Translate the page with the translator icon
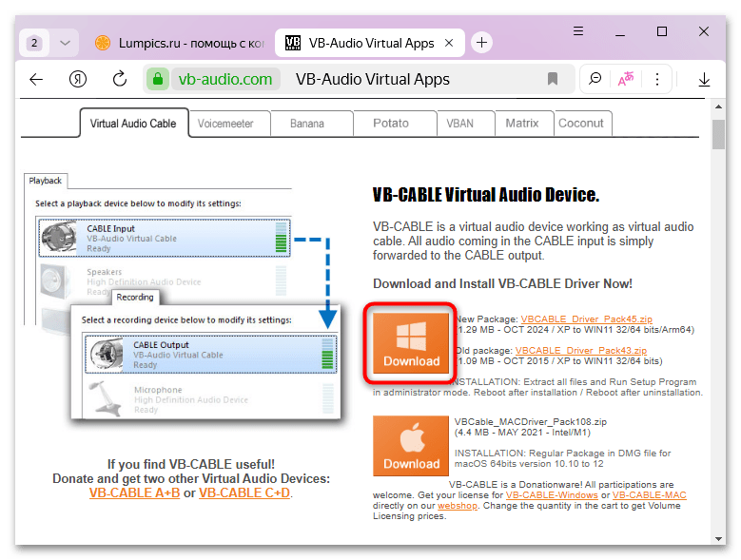741x560 pixels. point(626,79)
